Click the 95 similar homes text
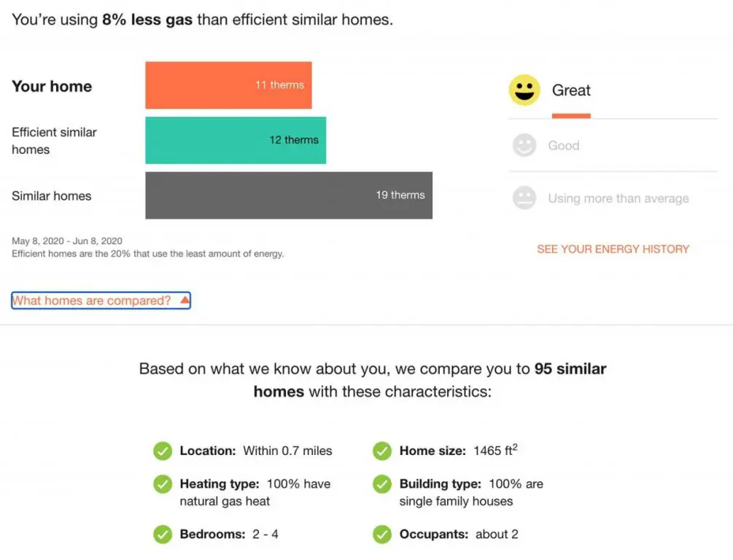733x560 pixels. tap(570, 368)
